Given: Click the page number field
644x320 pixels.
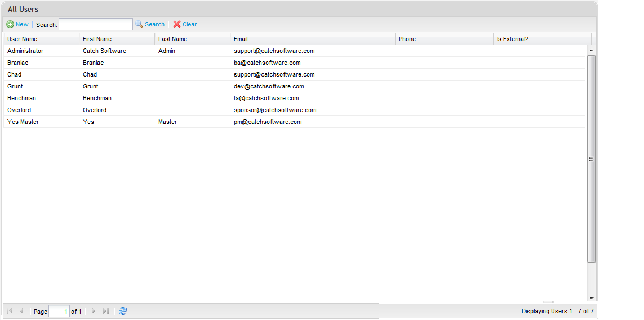Looking at the screenshot, I should tap(59, 311).
